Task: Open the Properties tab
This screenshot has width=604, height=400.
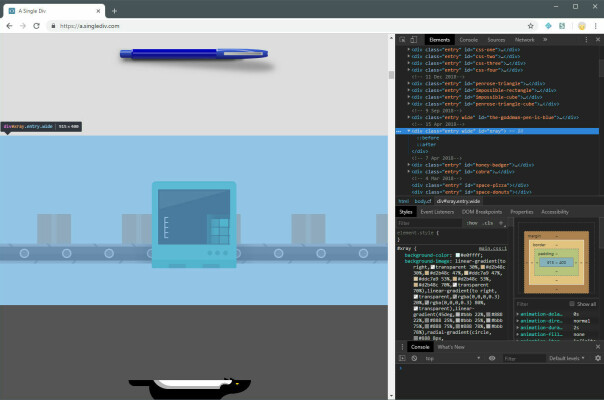Action: [x=522, y=212]
